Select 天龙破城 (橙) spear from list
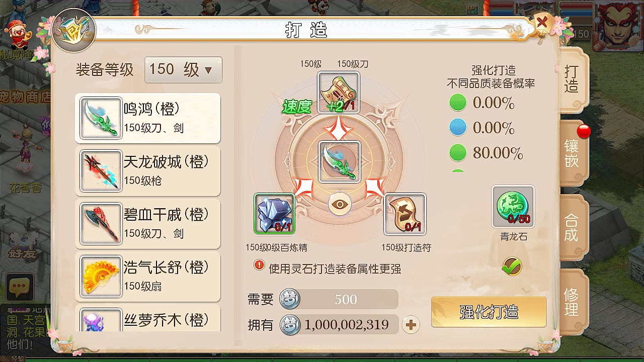Viewport: 644px width, 362px height. tap(148, 171)
